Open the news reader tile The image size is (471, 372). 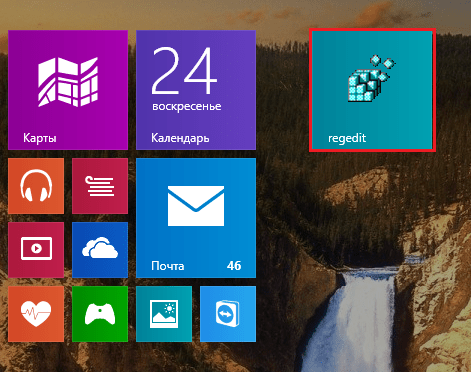click(x=100, y=186)
